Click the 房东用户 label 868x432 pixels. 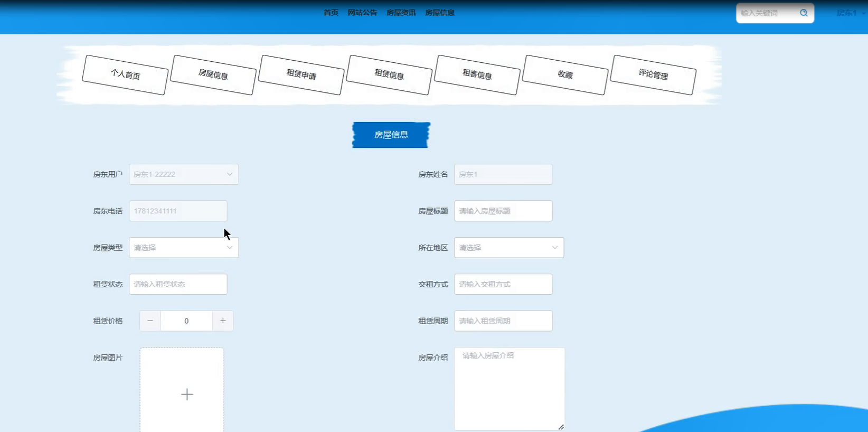pyautogui.click(x=108, y=174)
